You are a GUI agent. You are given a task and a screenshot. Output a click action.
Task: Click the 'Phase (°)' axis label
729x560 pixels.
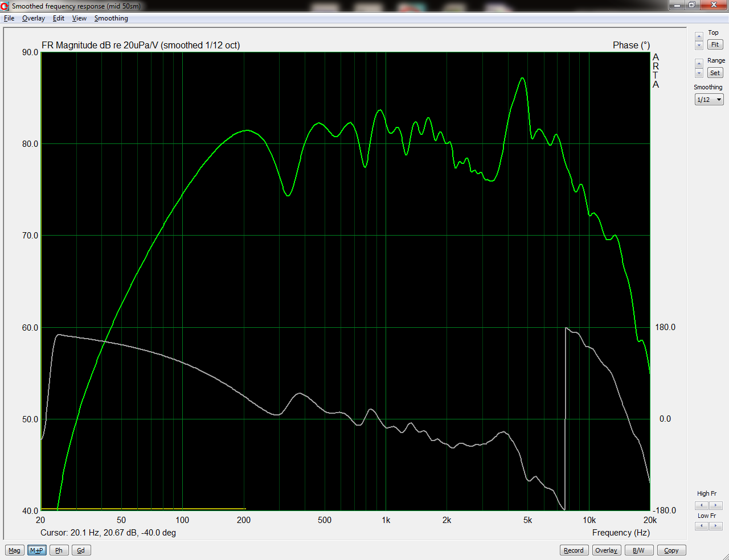point(631,45)
